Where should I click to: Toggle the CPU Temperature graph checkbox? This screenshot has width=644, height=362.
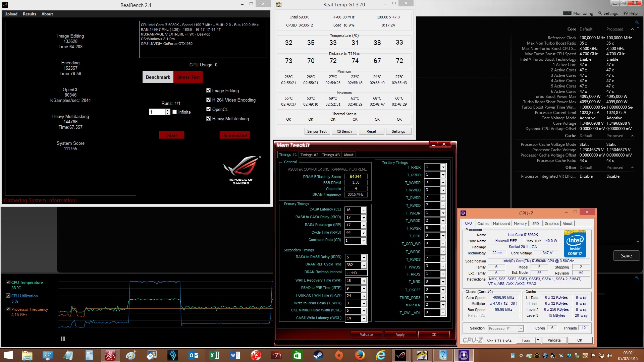tap(8, 282)
